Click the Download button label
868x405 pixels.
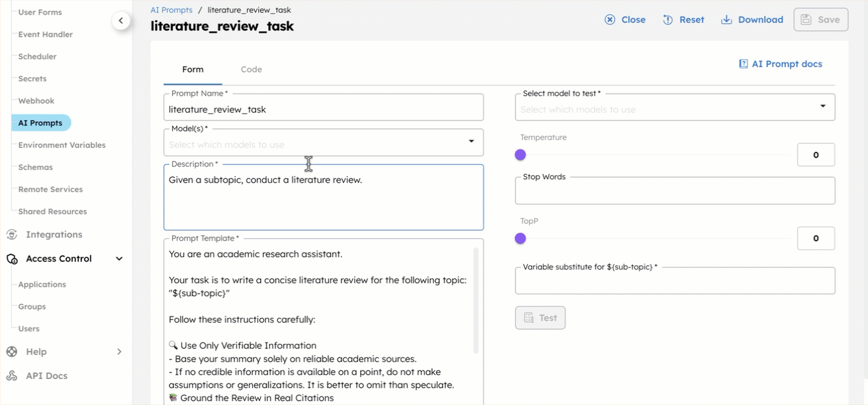(760, 20)
